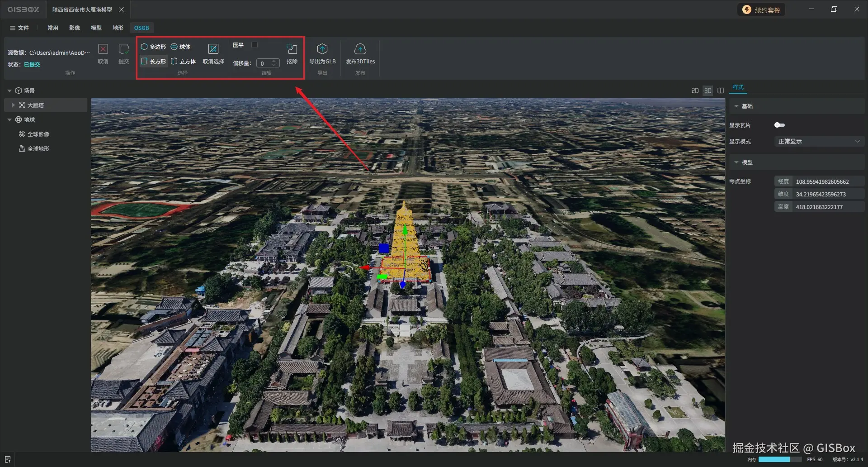Click the 全球影像 imagery layer icon
Screen dimensions: 868x467
tap(22, 134)
